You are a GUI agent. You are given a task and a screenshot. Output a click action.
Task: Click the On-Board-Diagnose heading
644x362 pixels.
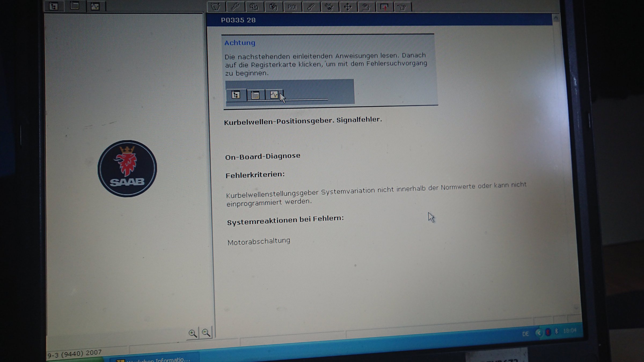pos(263,156)
